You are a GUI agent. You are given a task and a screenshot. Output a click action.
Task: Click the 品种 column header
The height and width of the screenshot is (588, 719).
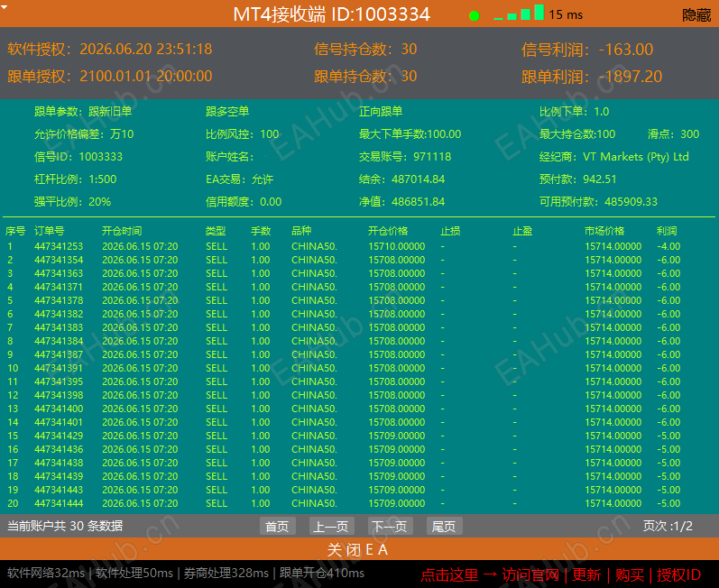pyautogui.click(x=301, y=231)
